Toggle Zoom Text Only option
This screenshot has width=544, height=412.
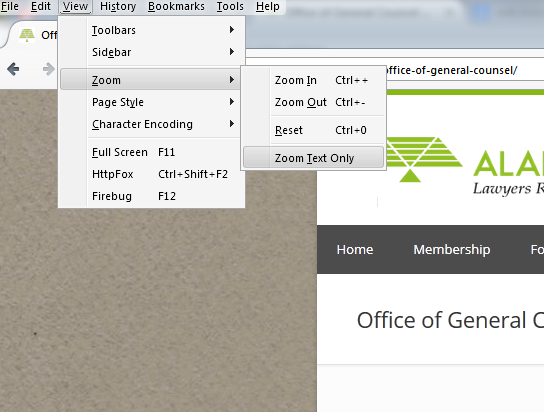click(x=314, y=158)
